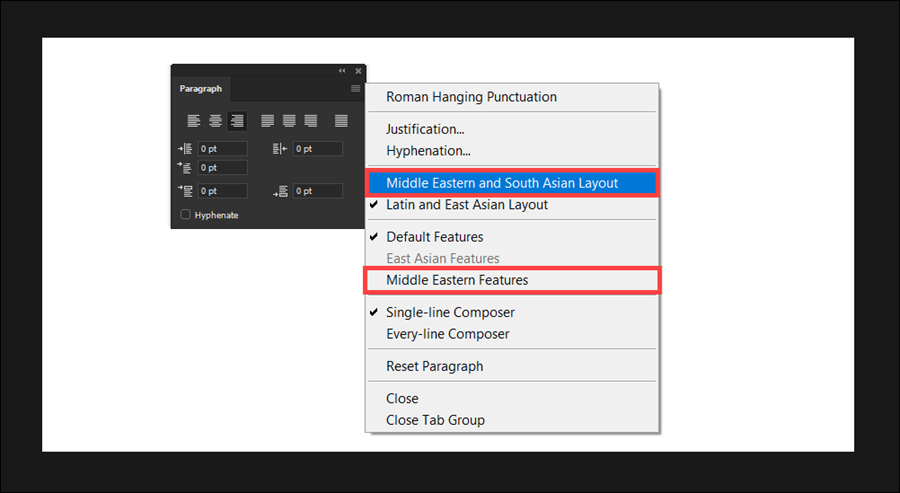The width and height of the screenshot is (900, 493).
Task: Click Close in the panel menu
Action: (512, 399)
